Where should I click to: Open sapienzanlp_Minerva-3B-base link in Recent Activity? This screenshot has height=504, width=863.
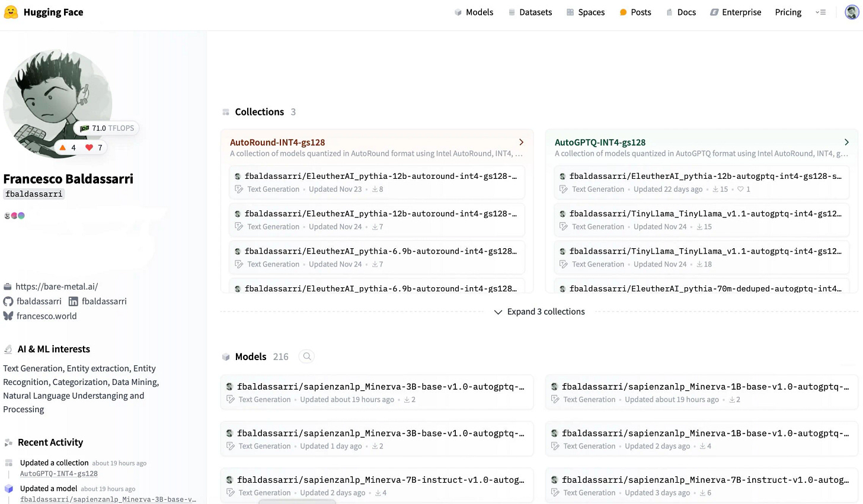pos(108,499)
